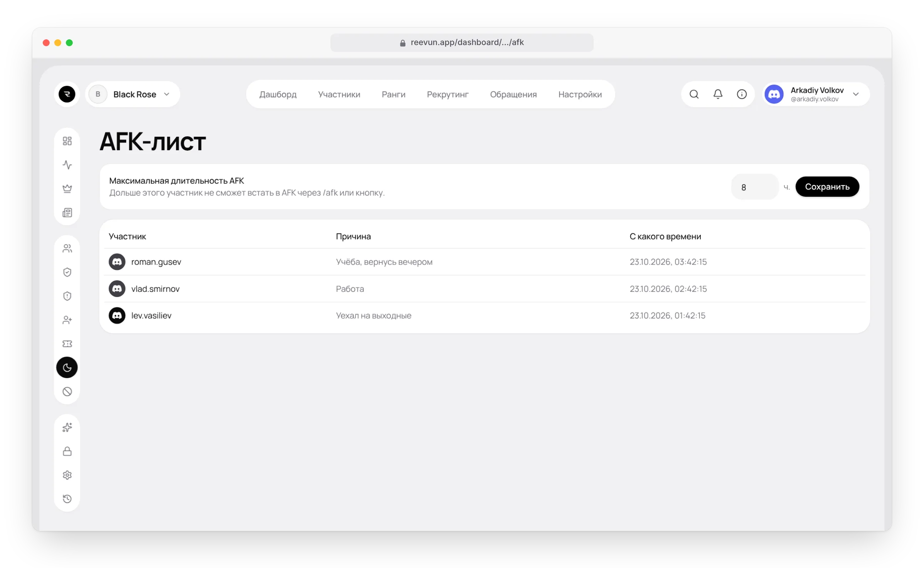Click the info circle icon
The height and width of the screenshot is (568, 924).
click(742, 94)
